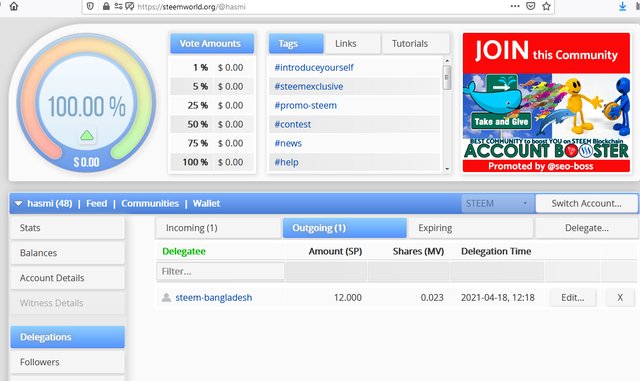Click the 25 % vote amount row
Viewport: 640px width, 381px height.
(x=212, y=105)
